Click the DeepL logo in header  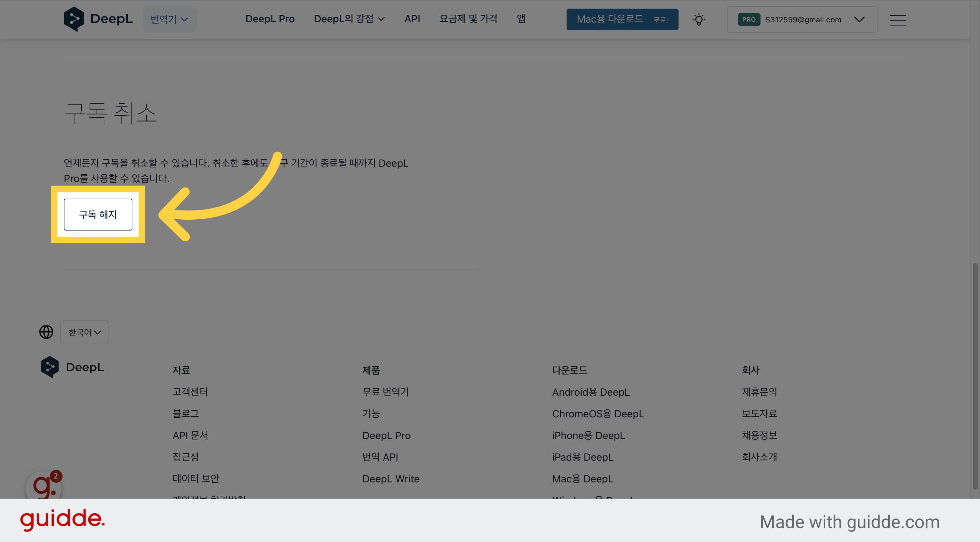[x=98, y=19]
